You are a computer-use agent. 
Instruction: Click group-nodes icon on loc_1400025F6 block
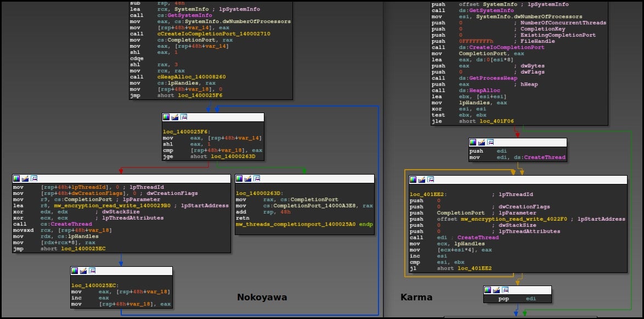184,117
